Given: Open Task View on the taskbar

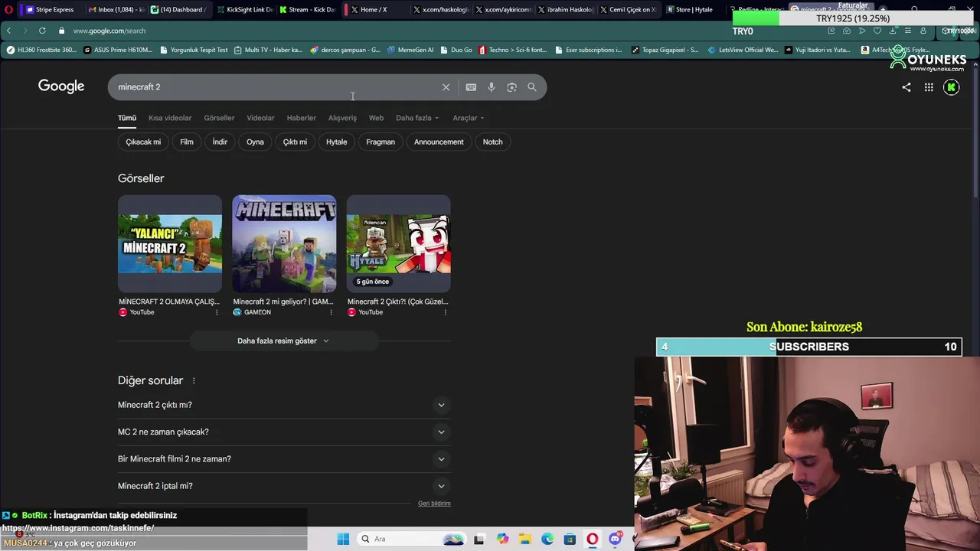Looking at the screenshot, I should (479, 539).
